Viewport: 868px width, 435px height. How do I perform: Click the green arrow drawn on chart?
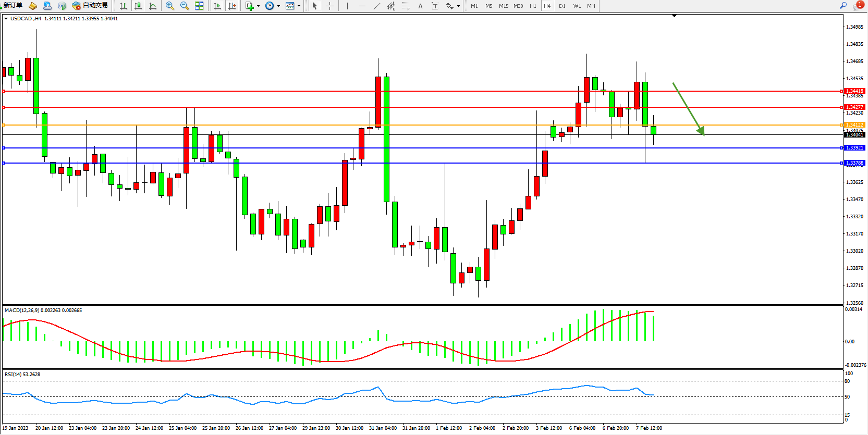(x=688, y=108)
